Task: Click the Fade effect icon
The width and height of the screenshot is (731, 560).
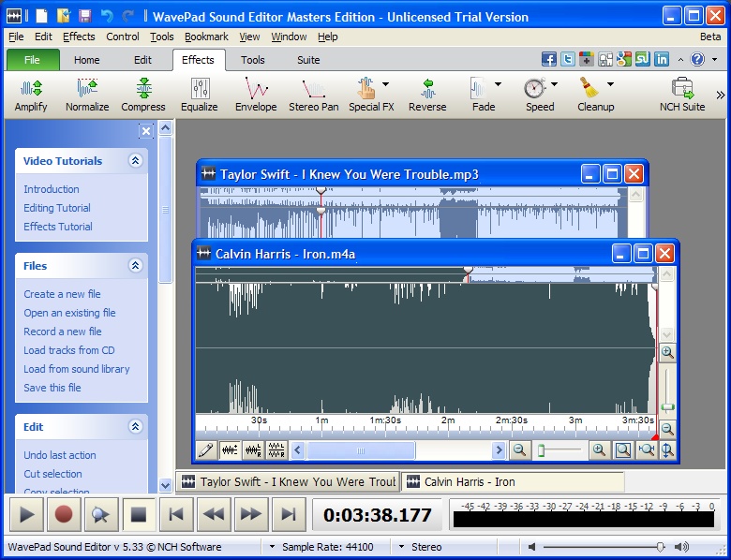Action: point(479,88)
